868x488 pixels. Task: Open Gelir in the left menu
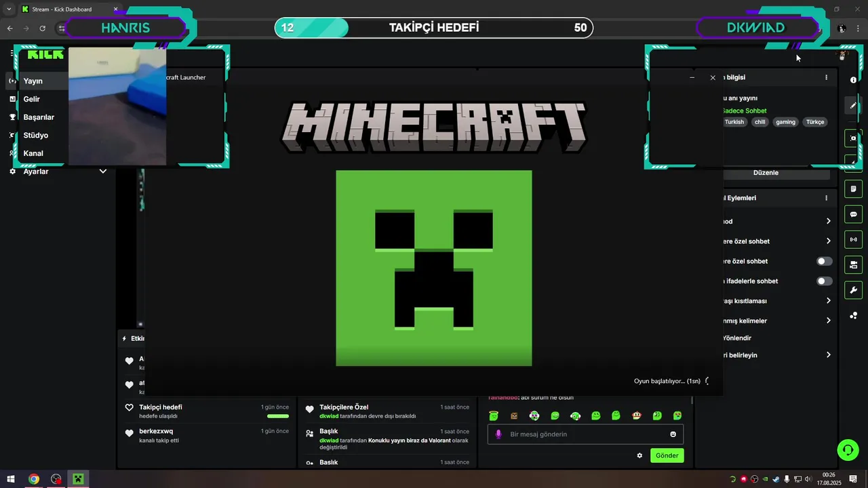[x=32, y=99]
